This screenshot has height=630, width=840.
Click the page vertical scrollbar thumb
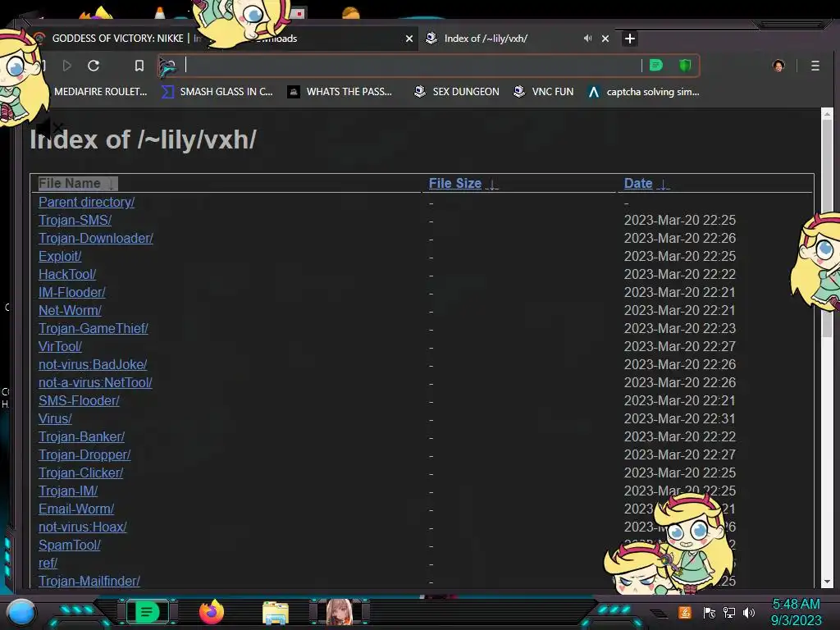pyautogui.click(x=827, y=228)
